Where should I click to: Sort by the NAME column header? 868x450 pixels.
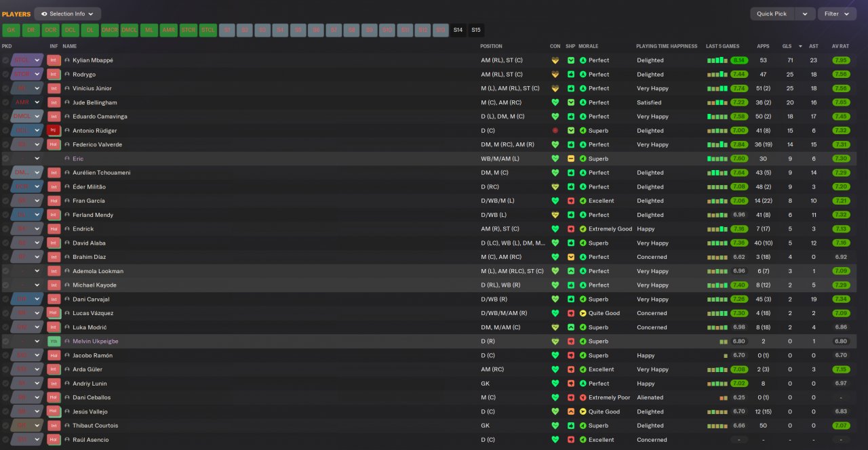pos(70,46)
